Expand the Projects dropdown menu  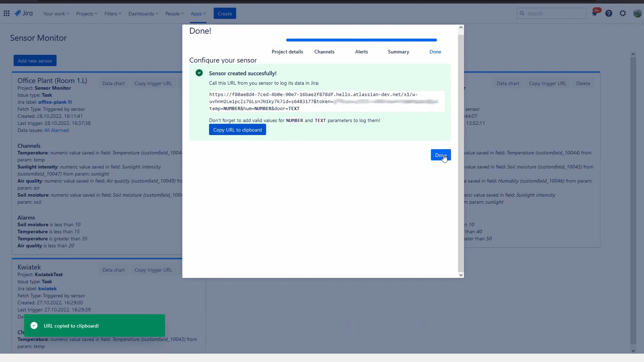[x=87, y=14]
